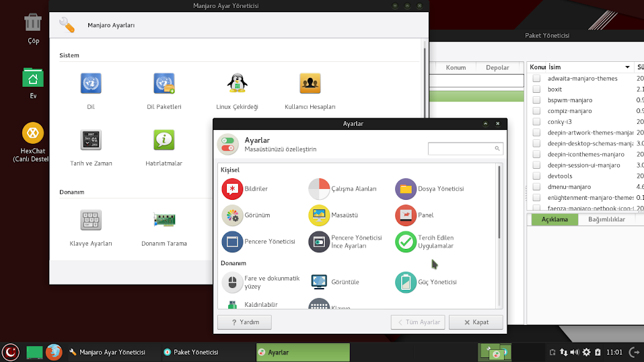This screenshot has width=644, height=362.
Task: Click the Kapat button
Action: point(476,322)
